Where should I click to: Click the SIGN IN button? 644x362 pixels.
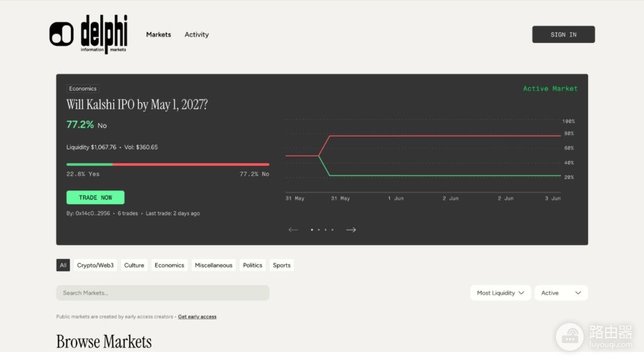click(x=563, y=35)
